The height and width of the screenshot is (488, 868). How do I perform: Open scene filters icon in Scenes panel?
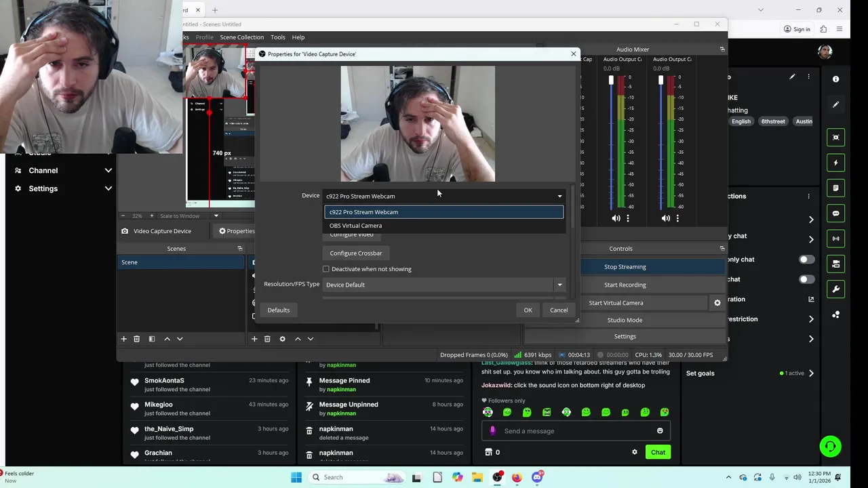pos(152,339)
